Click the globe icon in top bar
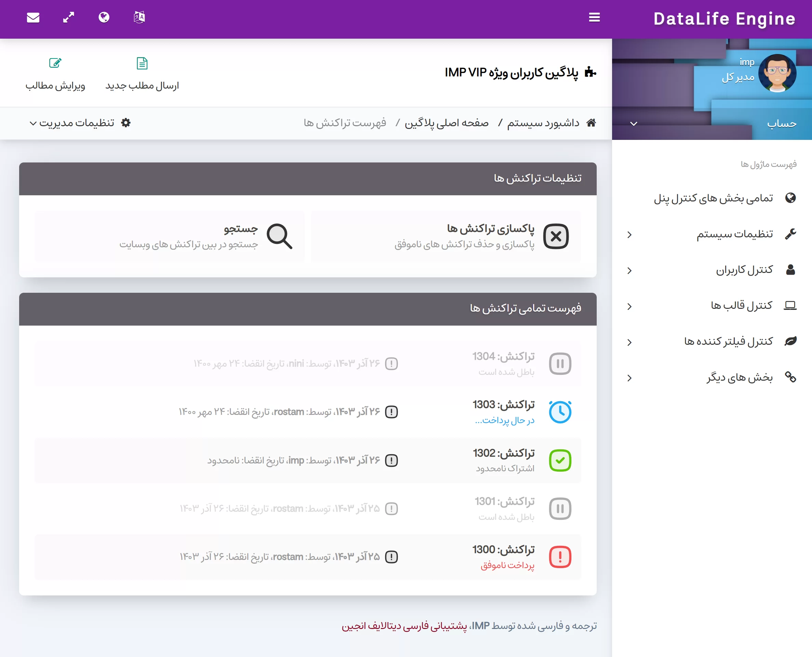 click(x=104, y=17)
